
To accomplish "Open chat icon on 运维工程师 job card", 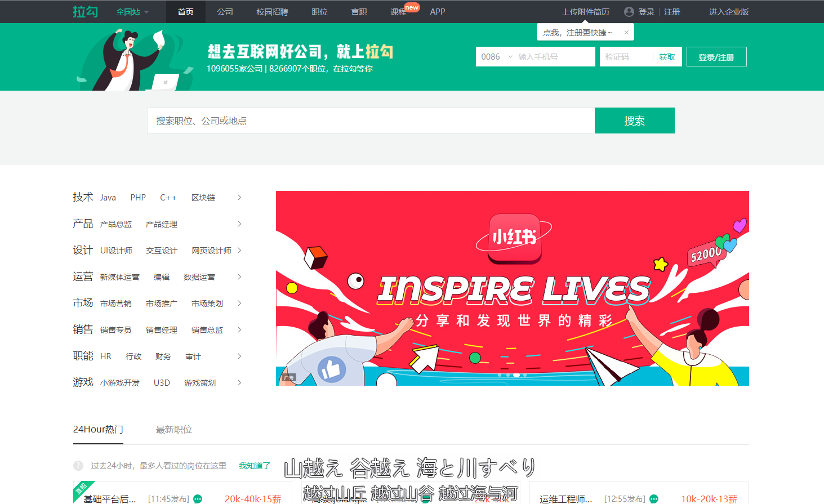I will (654, 499).
